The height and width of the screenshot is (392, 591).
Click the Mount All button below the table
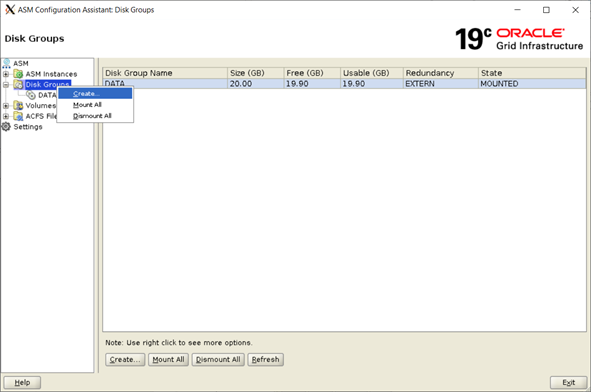168,360
